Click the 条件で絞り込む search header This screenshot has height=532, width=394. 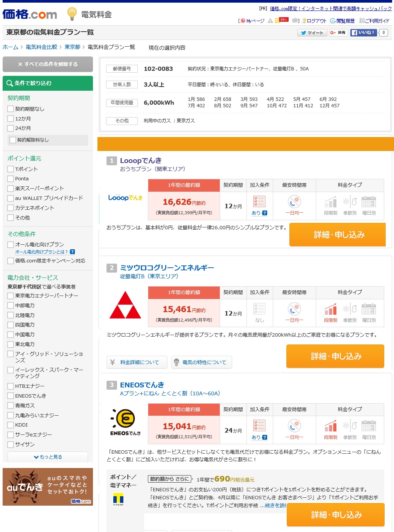pyautogui.click(x=48, y=83)
